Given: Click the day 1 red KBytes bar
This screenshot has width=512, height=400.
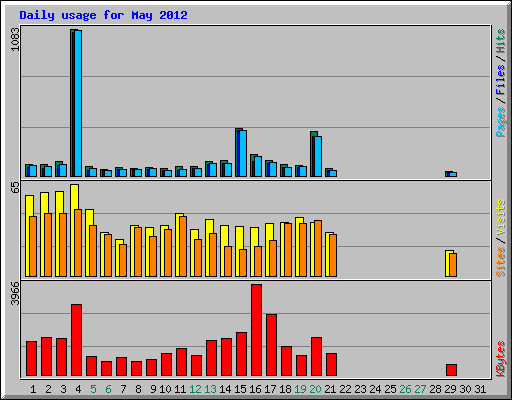Looking at the screenshot, I should pos(31,359).
